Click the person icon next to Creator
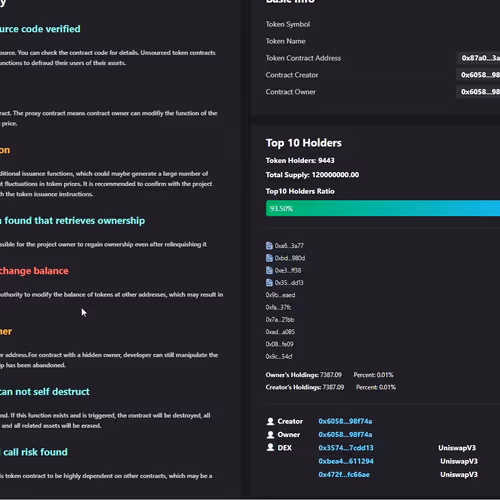This screenshot has height=500, width=500. [x=270, y=421]
